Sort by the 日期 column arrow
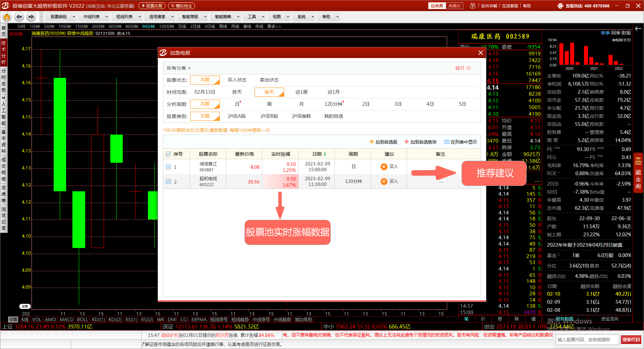Image resolution: width=644 pixels, height=349 pixels. [325, 154]
